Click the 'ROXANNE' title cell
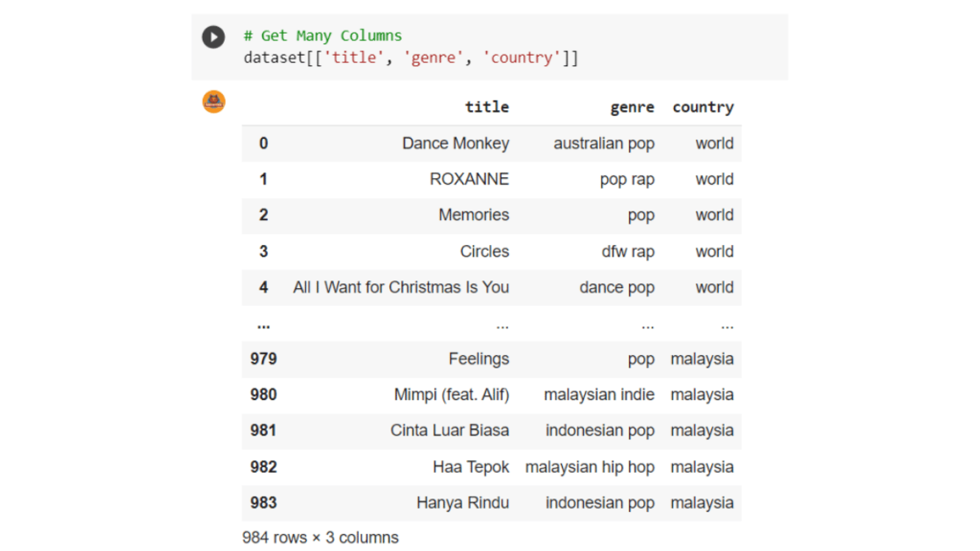 pyautogui.click(x=469, y=179)
